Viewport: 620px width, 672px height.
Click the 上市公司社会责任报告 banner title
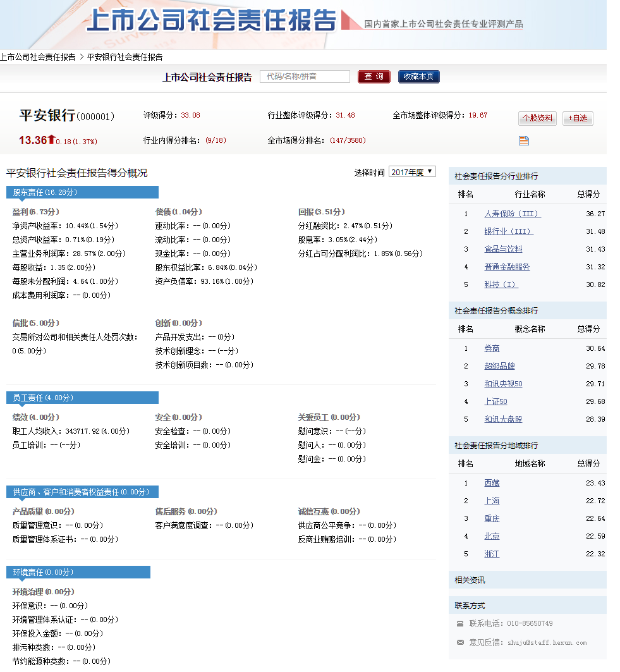tap(211, 20)
